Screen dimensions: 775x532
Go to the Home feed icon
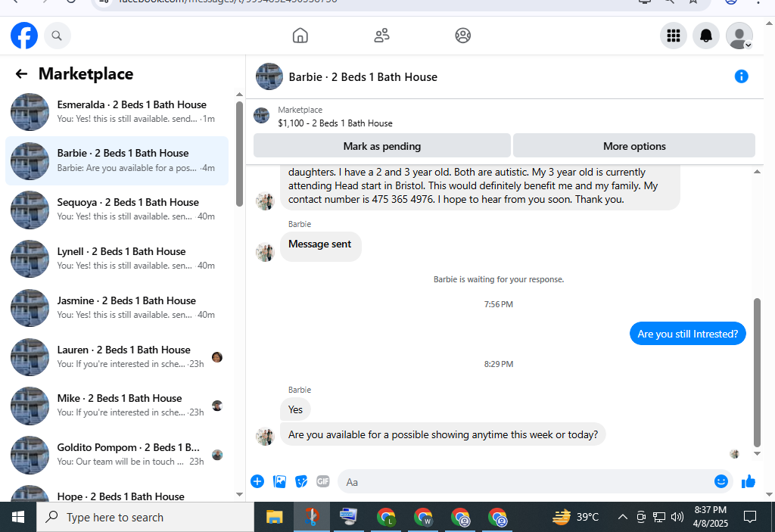[x=300, y=36]
